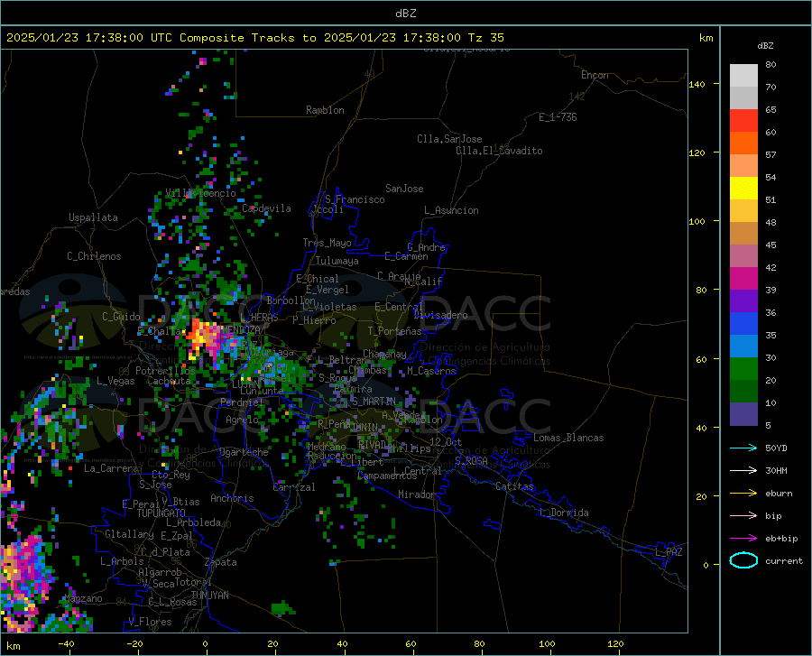Screen dimensions: 812x656
Task: Click the La_Carrera label
Action: click(x=111, y=468)
